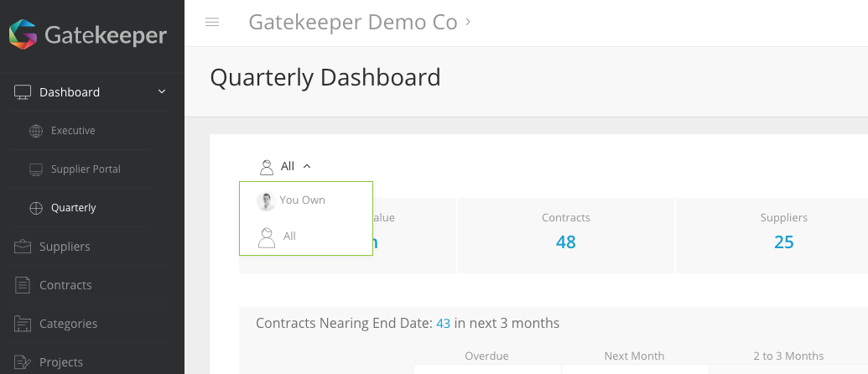The width and height of the screenshot is (868, 374).
Task: Click the Supplier Portal monitor icon
Action: (36, 169)
